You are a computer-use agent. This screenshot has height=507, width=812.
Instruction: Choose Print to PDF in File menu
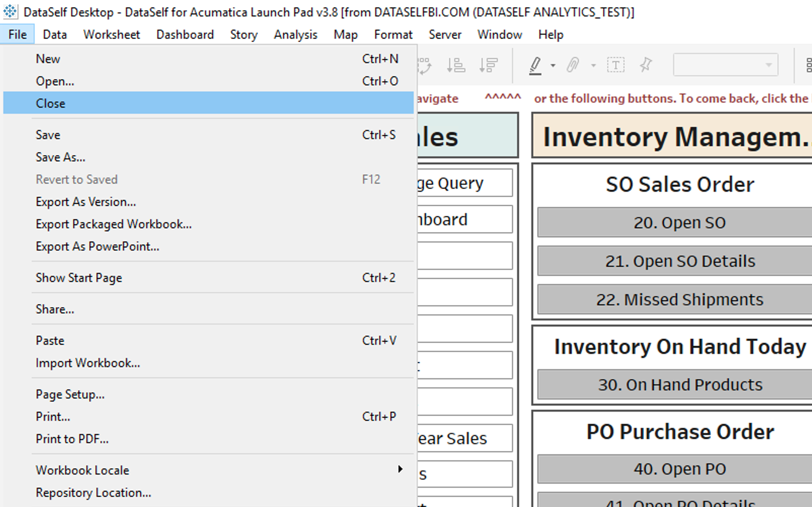(72, 439)
